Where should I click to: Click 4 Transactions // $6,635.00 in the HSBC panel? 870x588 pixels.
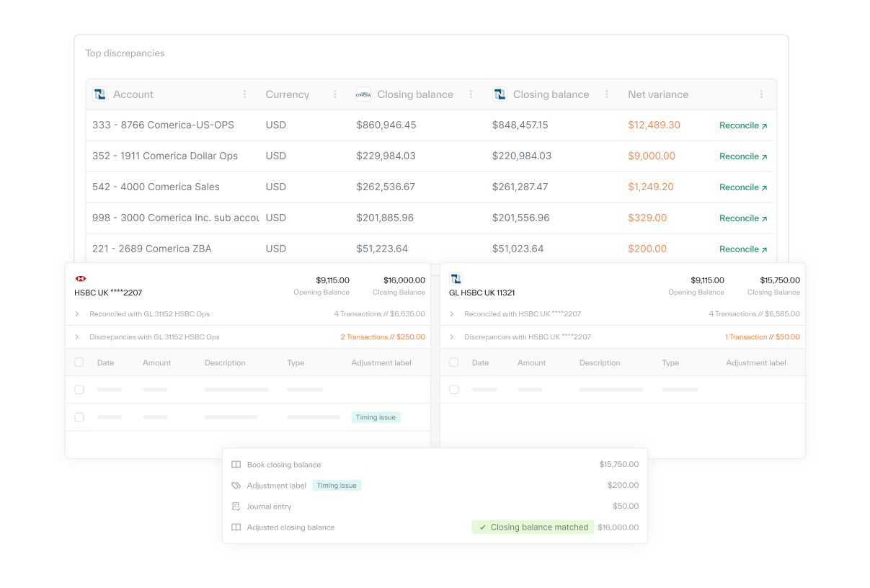coord(380,314)
